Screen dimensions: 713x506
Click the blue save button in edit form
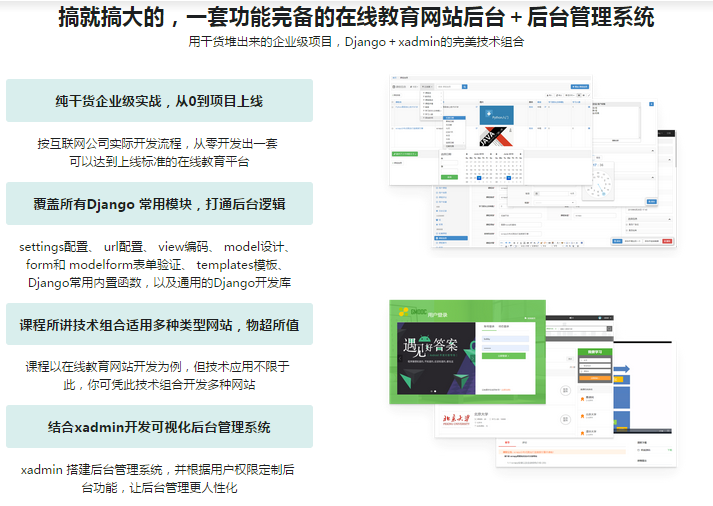[x=617, y=241]
